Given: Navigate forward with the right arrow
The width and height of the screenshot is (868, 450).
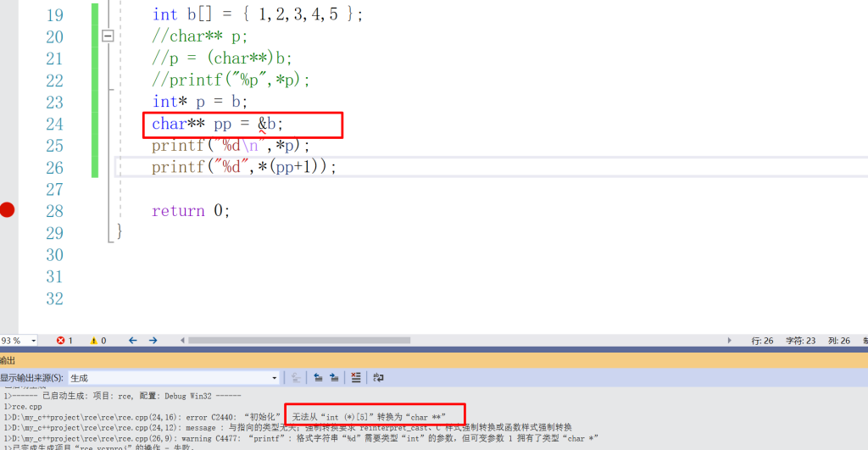Looking at the screenshot, I should (x=153, y=341).
